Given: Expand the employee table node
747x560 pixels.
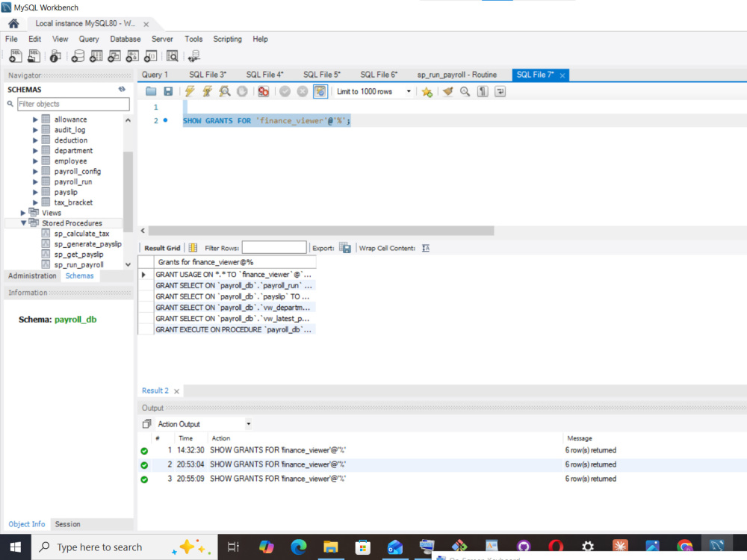Looking at the screenshot, I should pos(35,161).
